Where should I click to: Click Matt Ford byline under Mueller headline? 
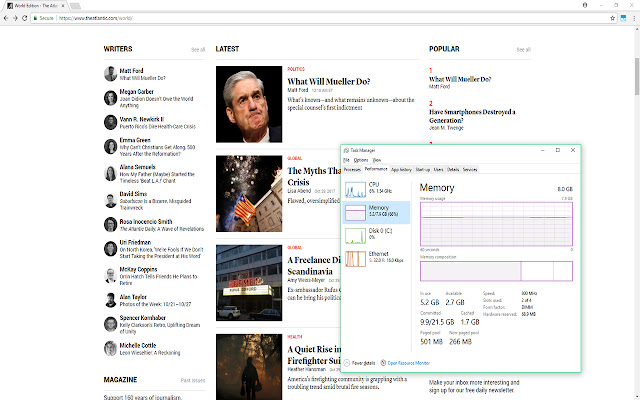(298, 90)
